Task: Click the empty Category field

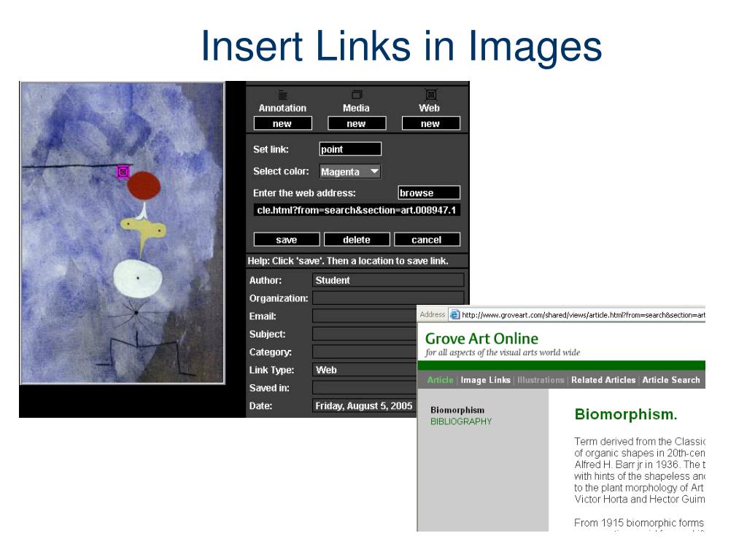Action: click(365, 352)
